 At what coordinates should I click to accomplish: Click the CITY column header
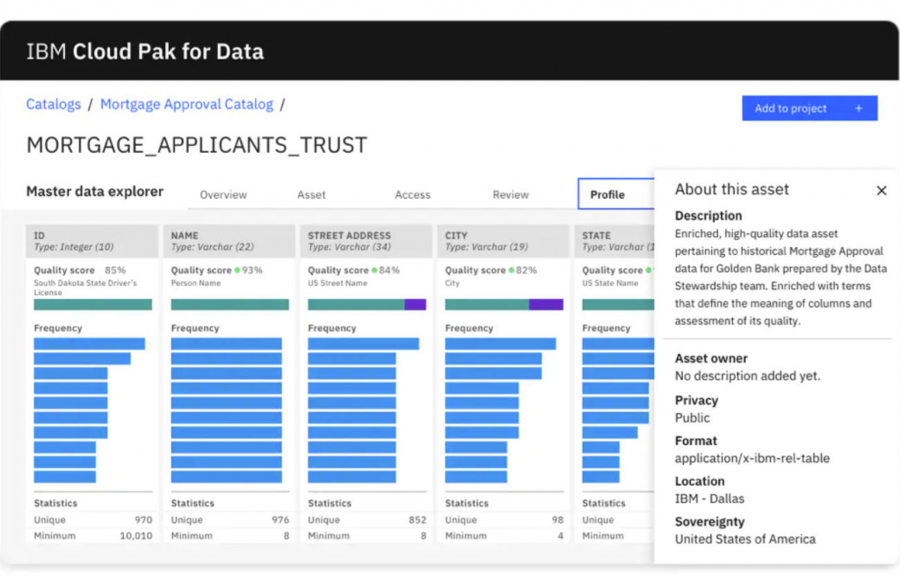(503, 241)
